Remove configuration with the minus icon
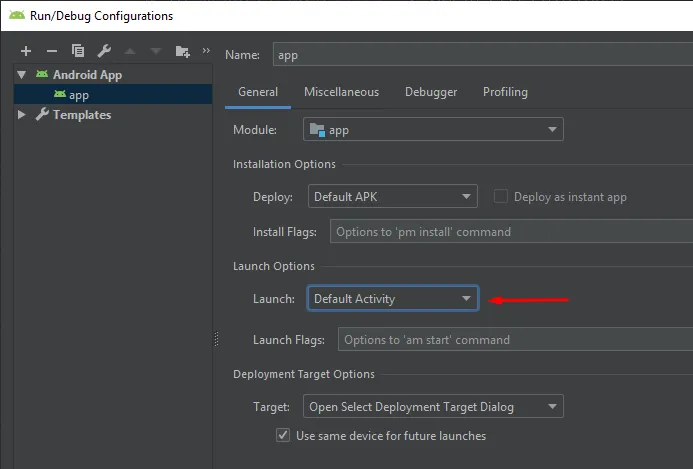This screenshot has width=693, height=469. (x=52, y=51)
